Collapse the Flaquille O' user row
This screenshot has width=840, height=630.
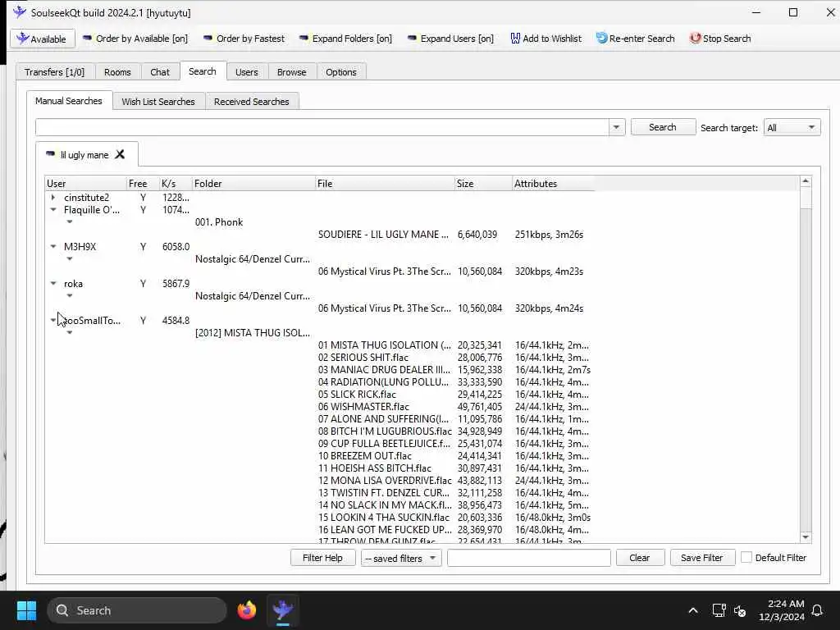click(x=53, y=209)
